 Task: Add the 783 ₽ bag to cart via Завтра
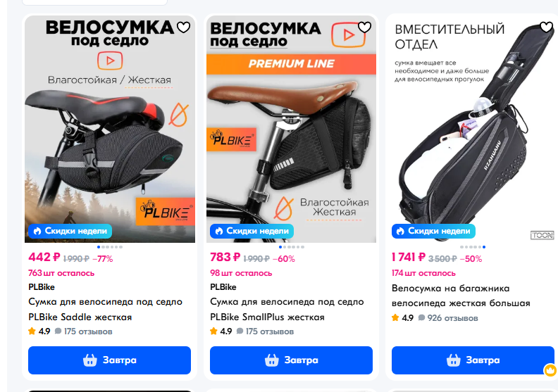[x=291, y=360]
